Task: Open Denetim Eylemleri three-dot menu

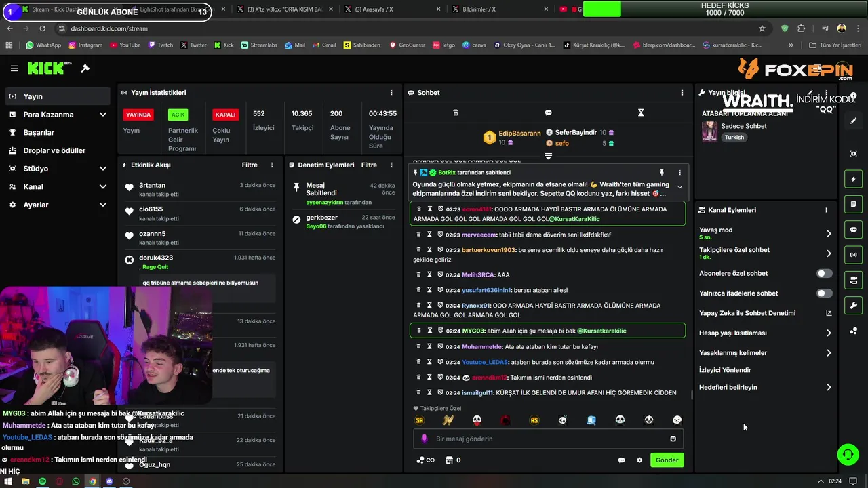Action: [x=391, y=165]
